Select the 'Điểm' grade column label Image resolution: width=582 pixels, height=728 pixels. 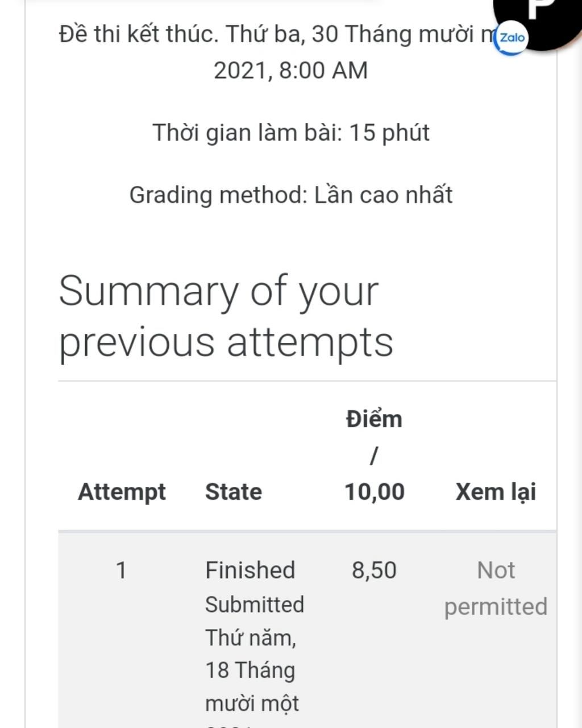tap(374, 419)
